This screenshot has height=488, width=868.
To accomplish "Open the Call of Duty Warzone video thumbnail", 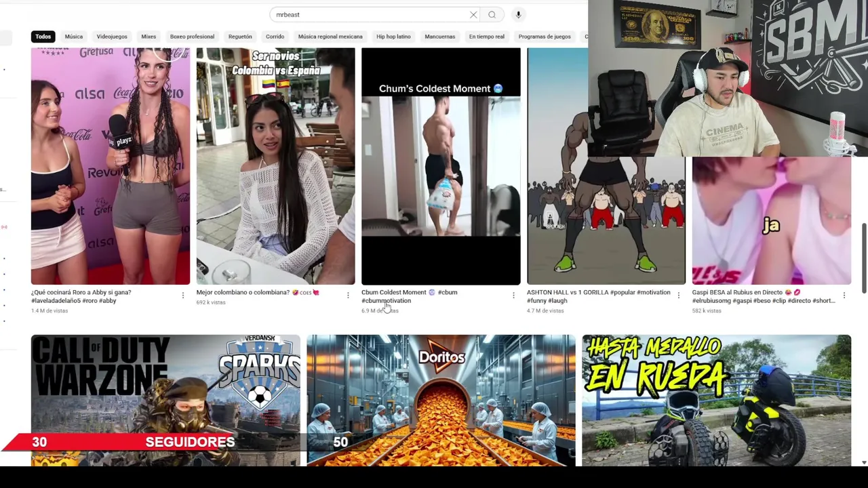I will click(x=165, y=400).
